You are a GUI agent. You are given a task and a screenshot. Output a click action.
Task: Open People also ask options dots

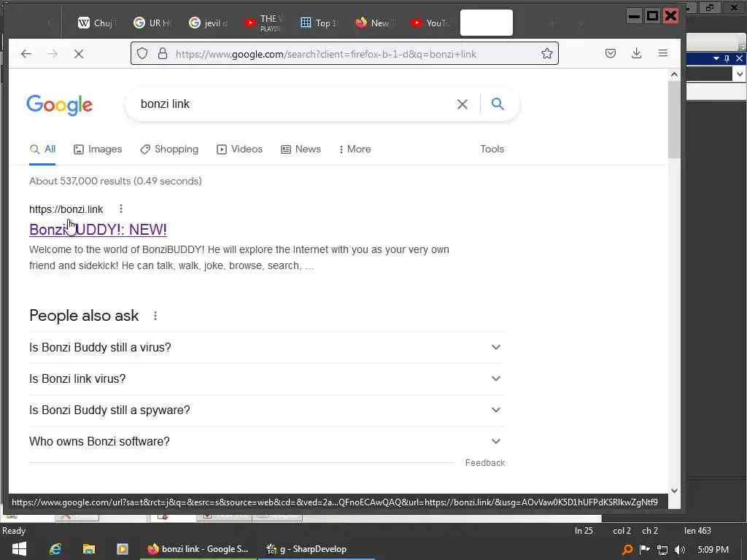click(x=155, y=316)
